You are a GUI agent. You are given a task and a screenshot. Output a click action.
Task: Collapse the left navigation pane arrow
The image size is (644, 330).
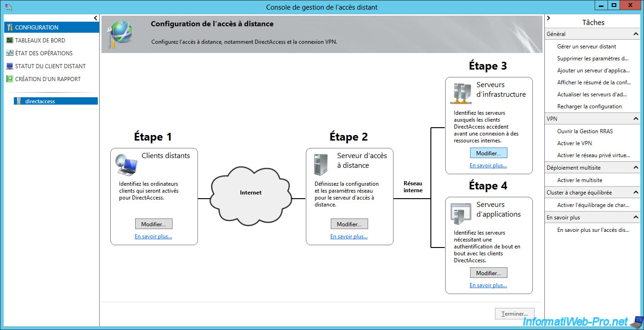coord(95,18)
